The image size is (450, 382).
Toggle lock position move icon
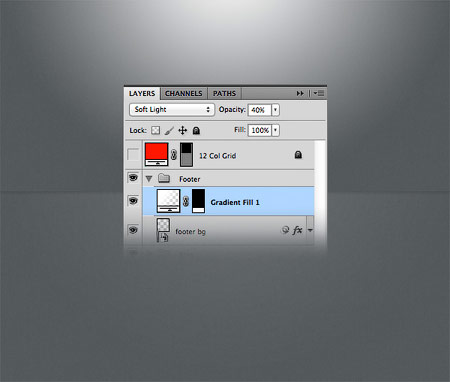click(x=183, y=130)
